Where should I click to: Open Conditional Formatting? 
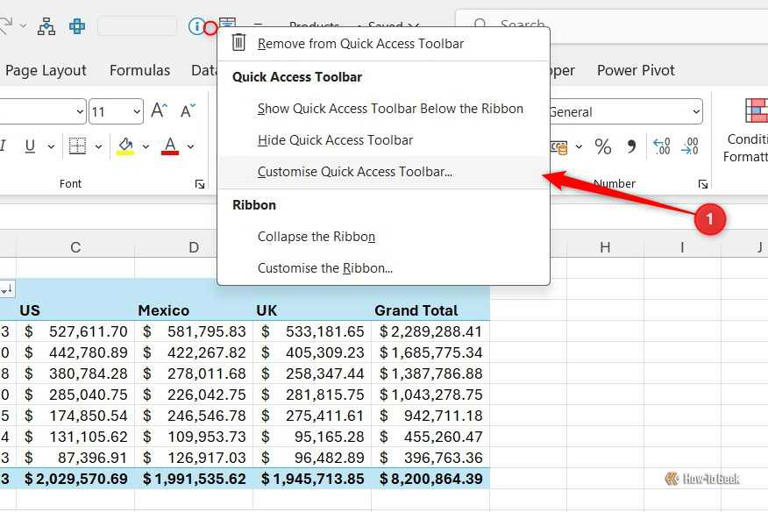tap(747, 129)
